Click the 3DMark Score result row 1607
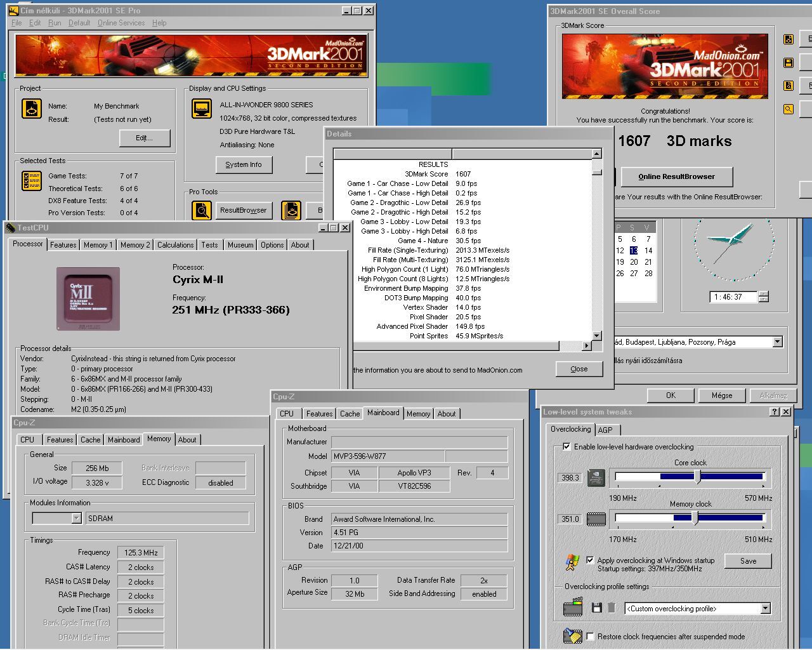 click(x=463, y=174)
